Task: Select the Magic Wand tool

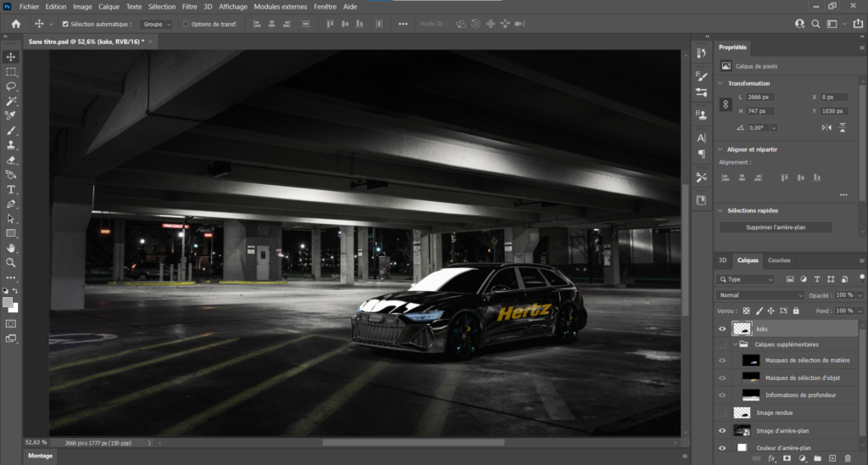Action: (x=11, y=102)
